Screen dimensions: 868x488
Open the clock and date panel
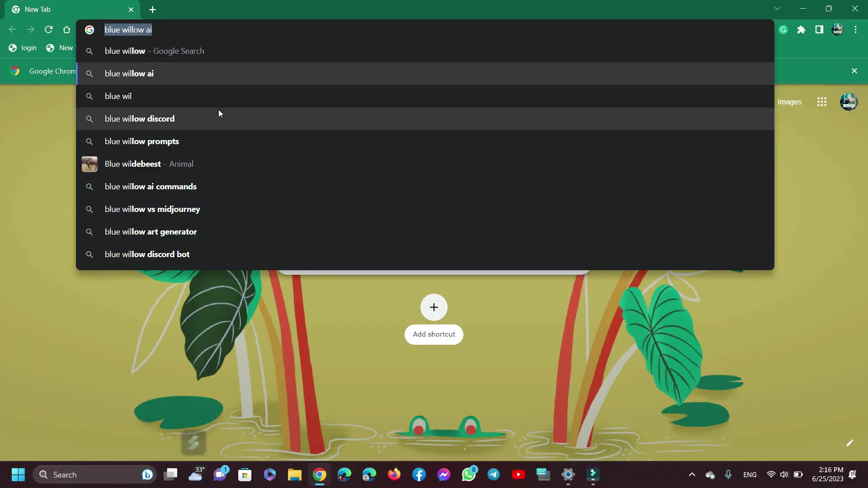(828, 474)
